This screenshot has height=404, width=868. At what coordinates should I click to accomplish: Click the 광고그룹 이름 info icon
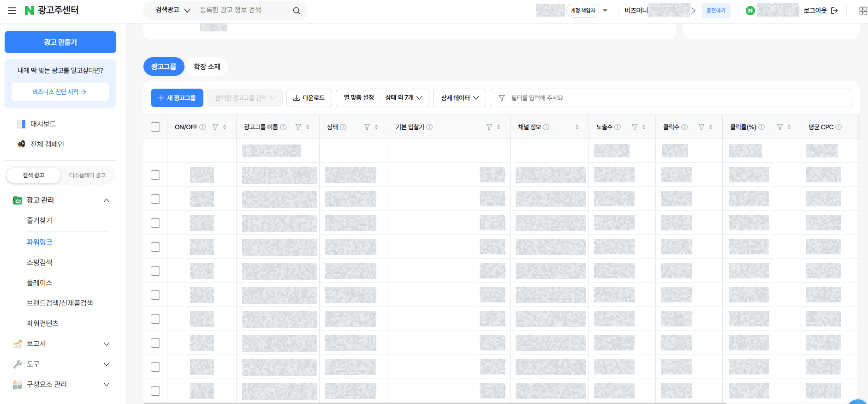click(x=283, y=127)
